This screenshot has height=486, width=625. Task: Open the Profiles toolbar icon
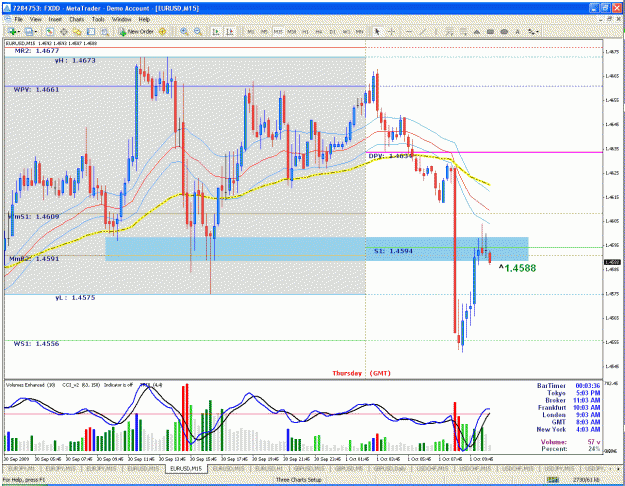(29, 31)
